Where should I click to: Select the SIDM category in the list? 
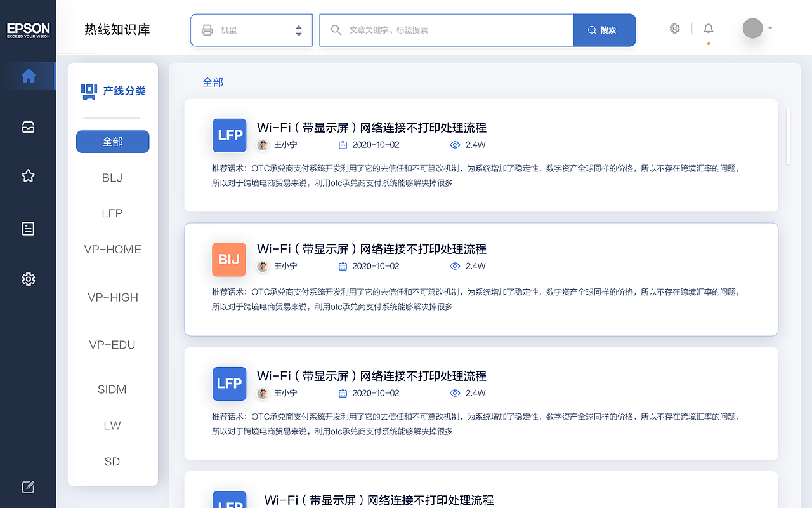[112, 389]
